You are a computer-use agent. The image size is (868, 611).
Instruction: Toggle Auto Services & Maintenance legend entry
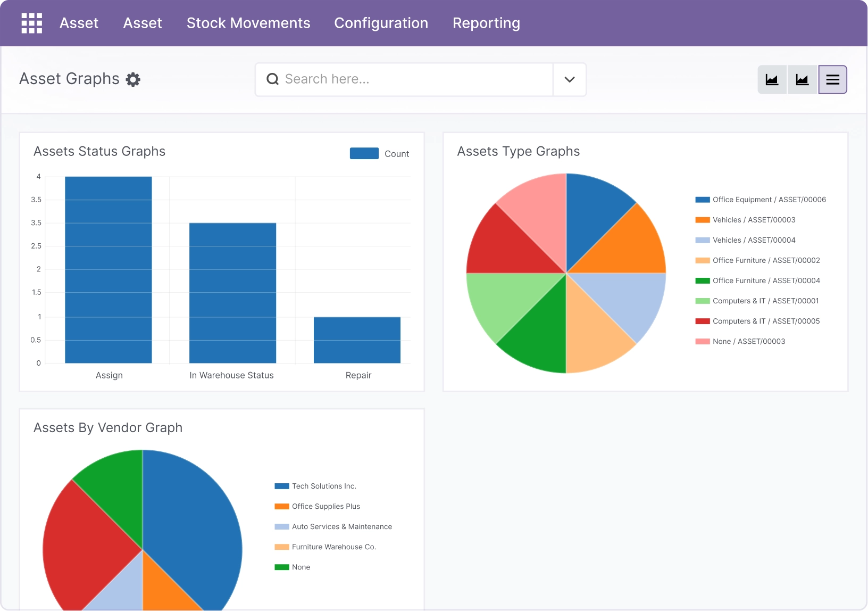coord(333,526)
